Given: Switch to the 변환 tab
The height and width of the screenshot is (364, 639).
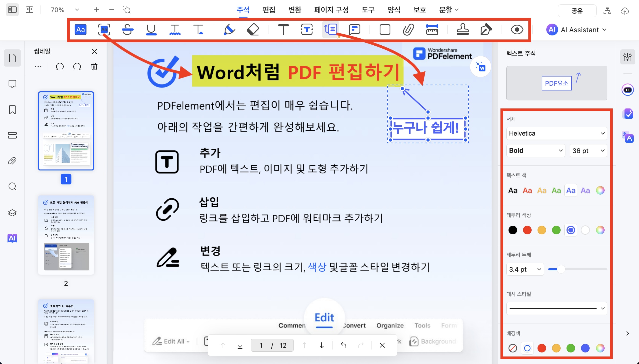Looking at the screenshot, I should click(x=295, y=10).
